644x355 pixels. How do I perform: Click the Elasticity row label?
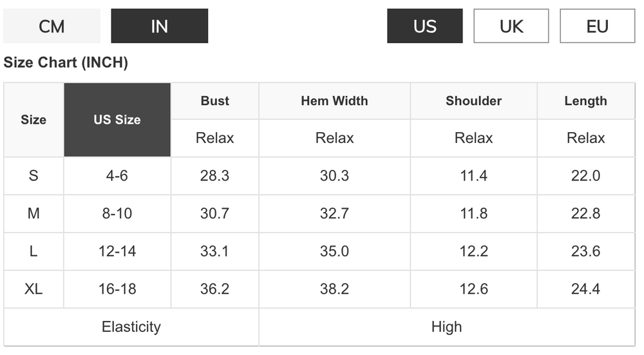click(x=131, y=327)
